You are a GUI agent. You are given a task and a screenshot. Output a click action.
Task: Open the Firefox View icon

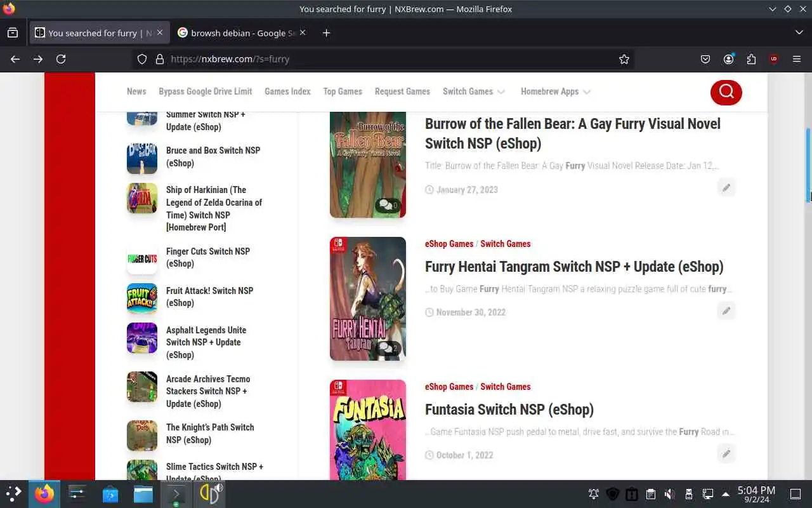tap(13, 33)
